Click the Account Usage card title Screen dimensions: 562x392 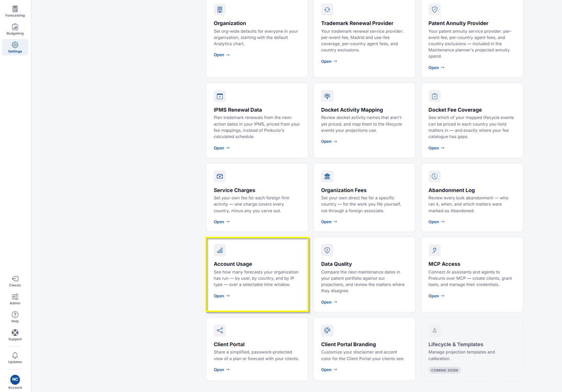tap(233, 264)
